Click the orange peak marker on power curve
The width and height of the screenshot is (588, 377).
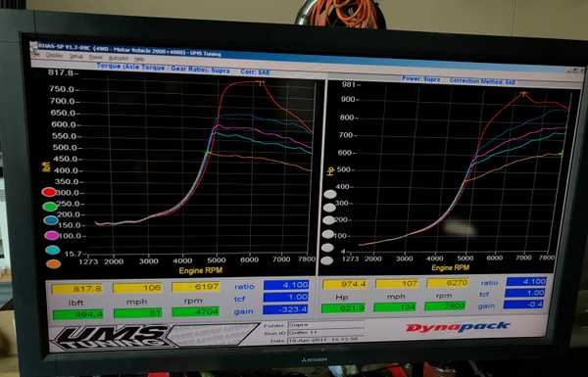tap(523, 93)
